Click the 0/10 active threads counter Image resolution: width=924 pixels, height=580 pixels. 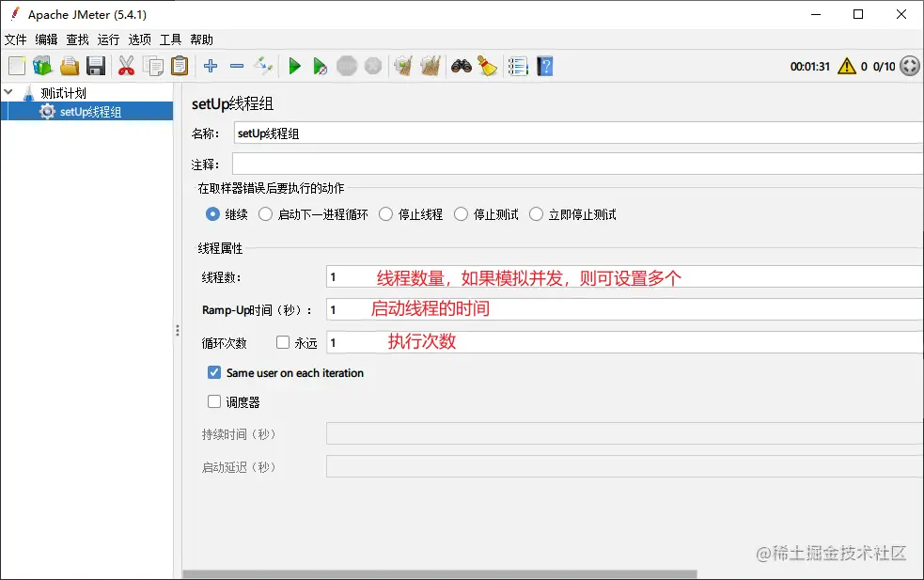pyautogui.click(x=884, y=67)
